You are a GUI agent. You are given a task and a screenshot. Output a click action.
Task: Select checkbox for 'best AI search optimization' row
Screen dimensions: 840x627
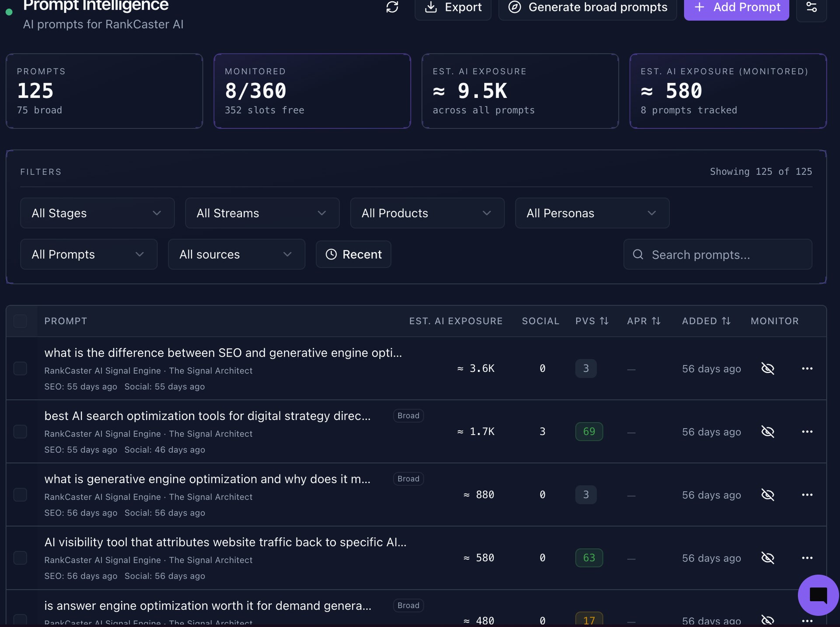coord(20,431)
